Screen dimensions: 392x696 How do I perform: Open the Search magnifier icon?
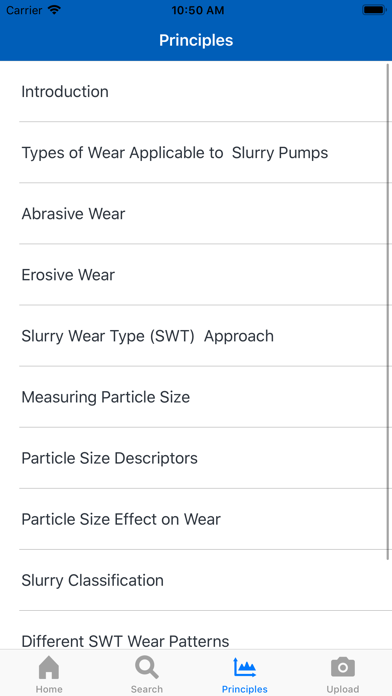[x=147, y=668]
